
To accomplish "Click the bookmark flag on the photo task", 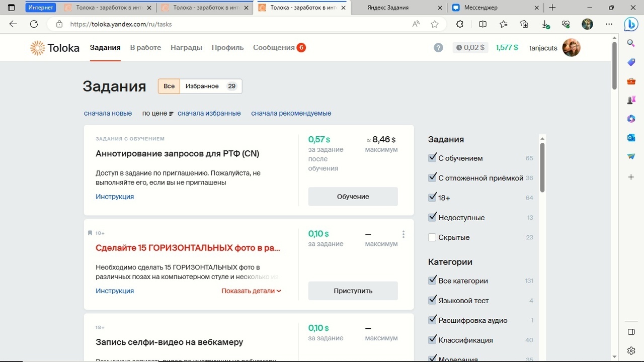I will pyautogui.click(x=91, y=232).
